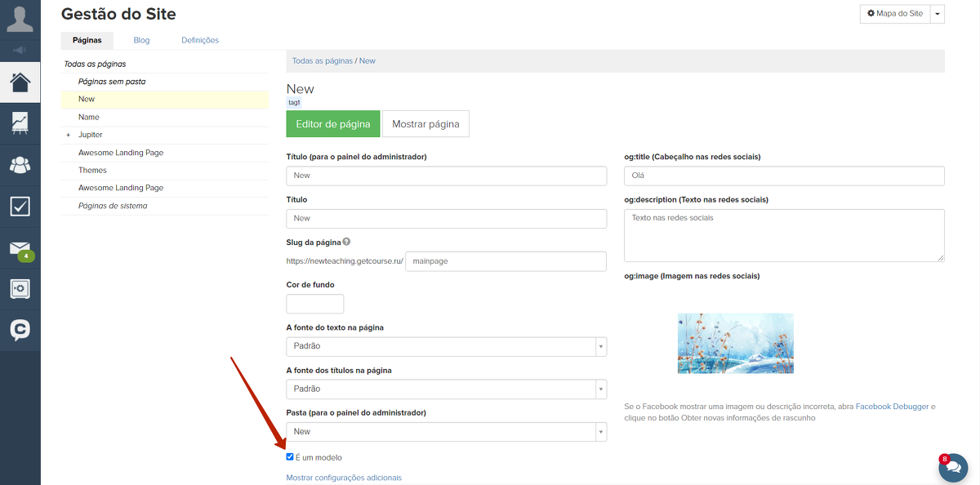
Task: Open 'A fonte dos títulos na página' dropdown
Action: 446,389
